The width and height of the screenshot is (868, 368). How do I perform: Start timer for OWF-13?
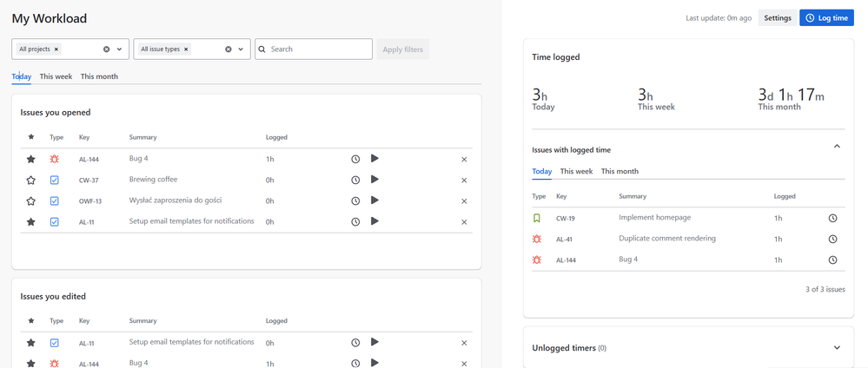click(374, 200)
